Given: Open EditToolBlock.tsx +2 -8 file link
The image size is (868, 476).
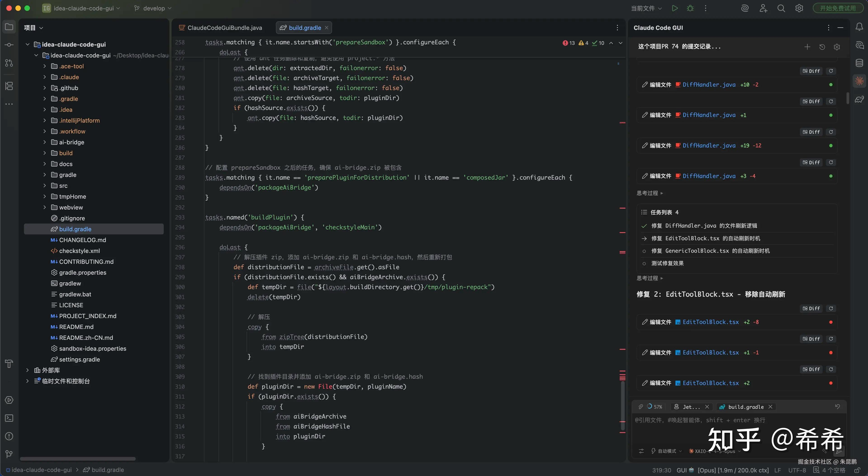Looking at the screenshot, I should click(x=710, y=322).
